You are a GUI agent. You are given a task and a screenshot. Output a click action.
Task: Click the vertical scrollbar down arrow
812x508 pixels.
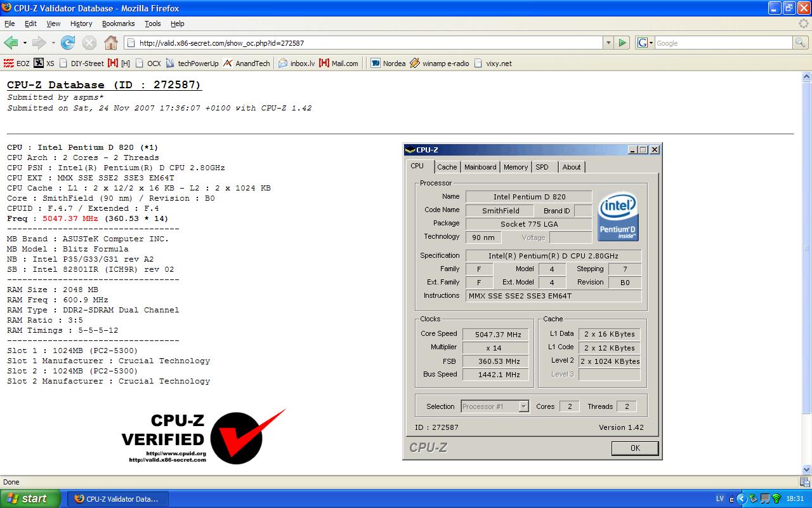pyautogui.click(x=806, y=470)
